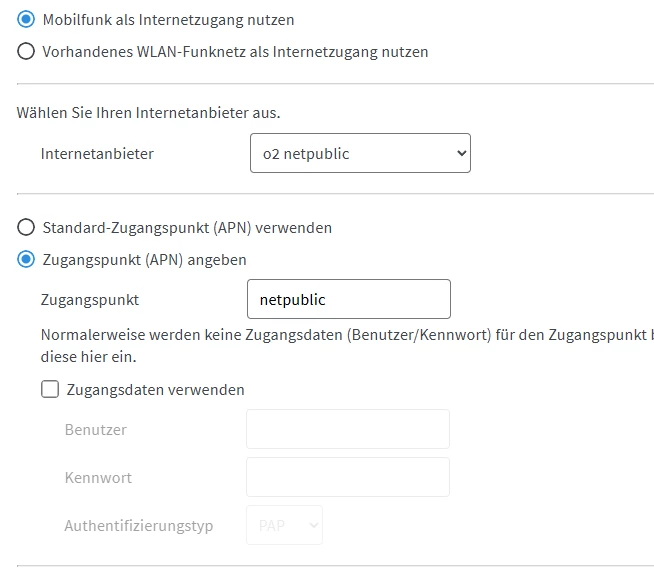This screenshot has height=578, width=654.
Task: Click the 'Zugangsdaten verwenden' label text
Action: (155, 389)
